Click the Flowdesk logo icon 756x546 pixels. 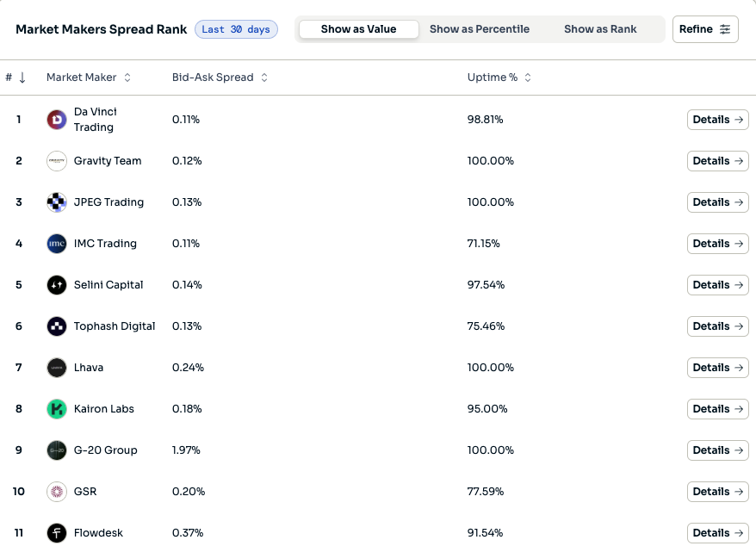click(57, 533)
